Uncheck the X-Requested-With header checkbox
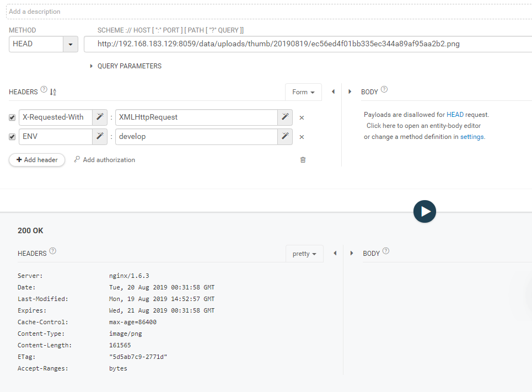 [x=12, y=117]
